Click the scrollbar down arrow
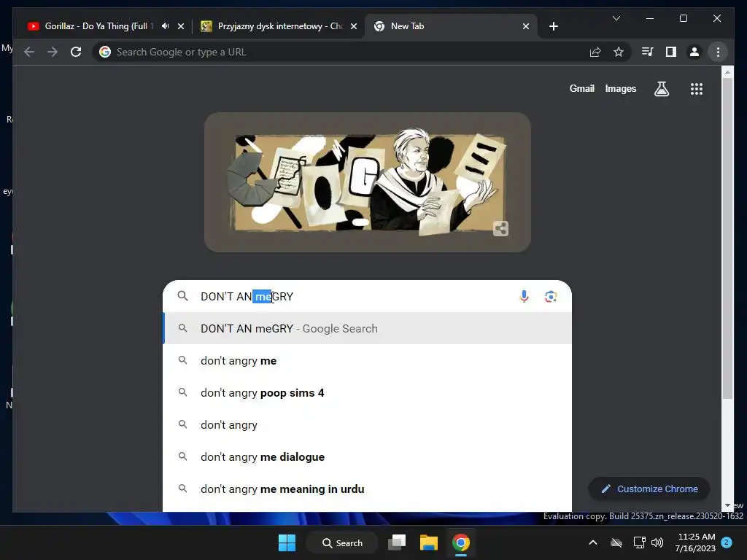The image size is (747, 560). coord(727,505)
